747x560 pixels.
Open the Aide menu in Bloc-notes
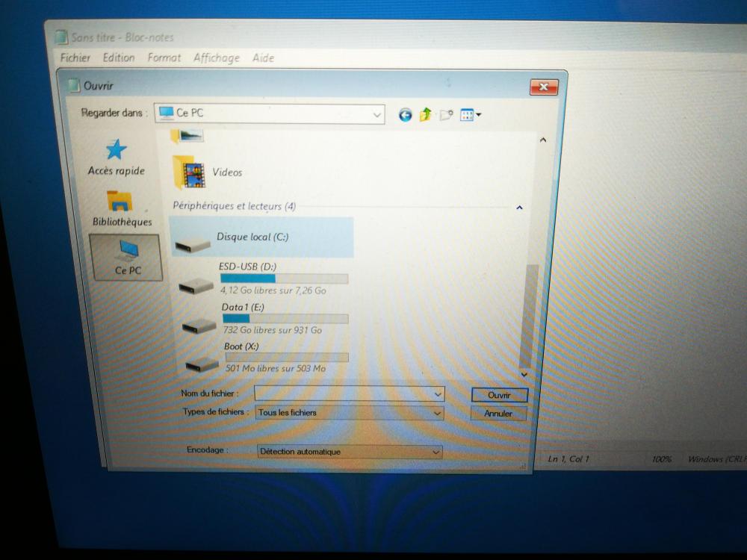263,58
